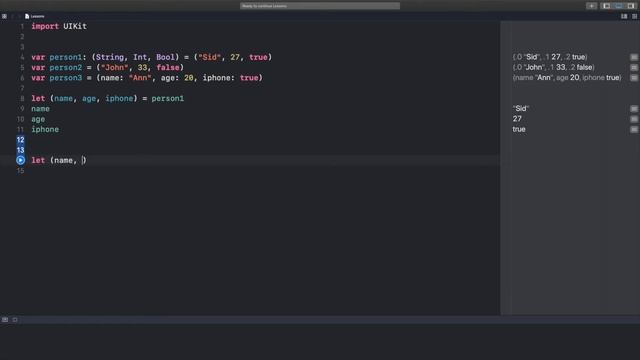Show quick look for person1 result
Image resolution: width=640 pixels, height=360 pixels.
(x=634, y=57)
